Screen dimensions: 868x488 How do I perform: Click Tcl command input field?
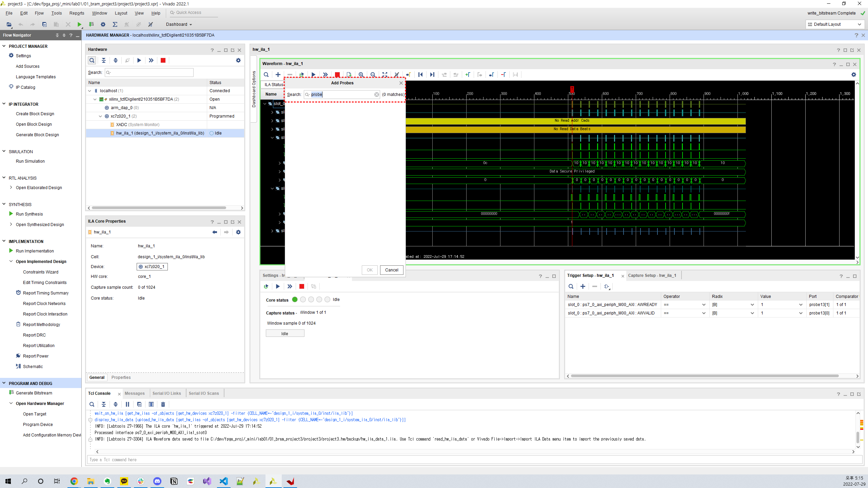[475, 460]
